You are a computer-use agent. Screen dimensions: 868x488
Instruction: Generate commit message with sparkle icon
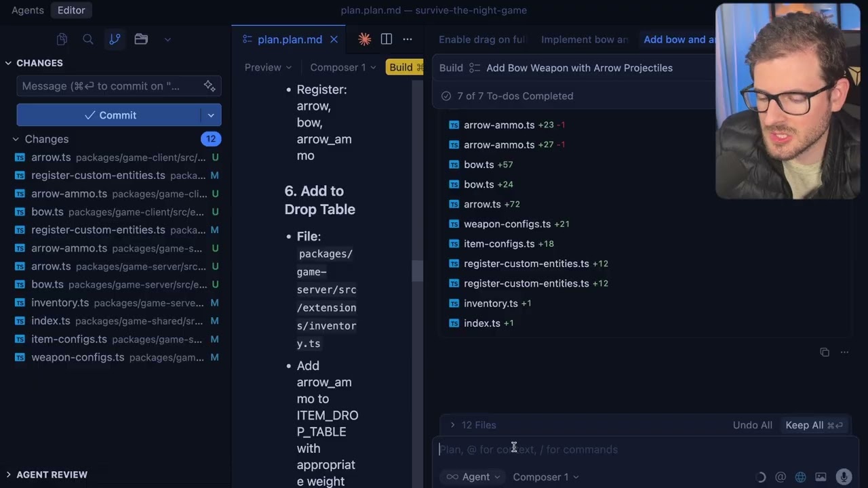(210, 86)
